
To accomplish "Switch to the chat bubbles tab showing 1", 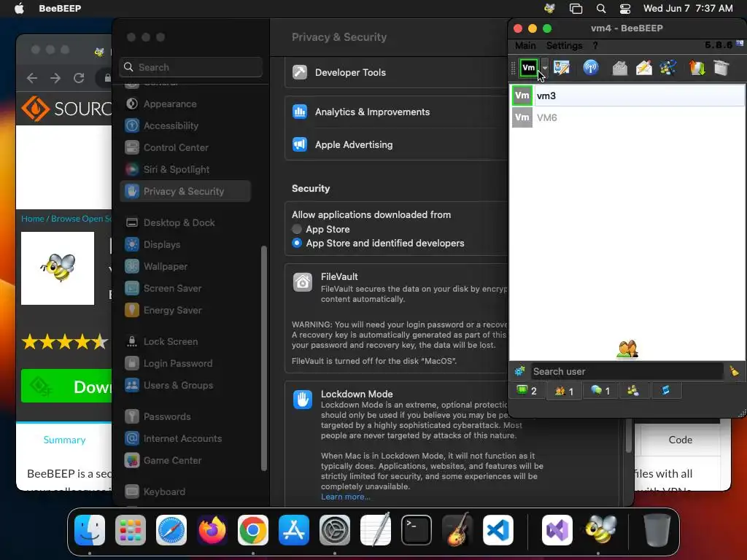I will coord(600,391).
